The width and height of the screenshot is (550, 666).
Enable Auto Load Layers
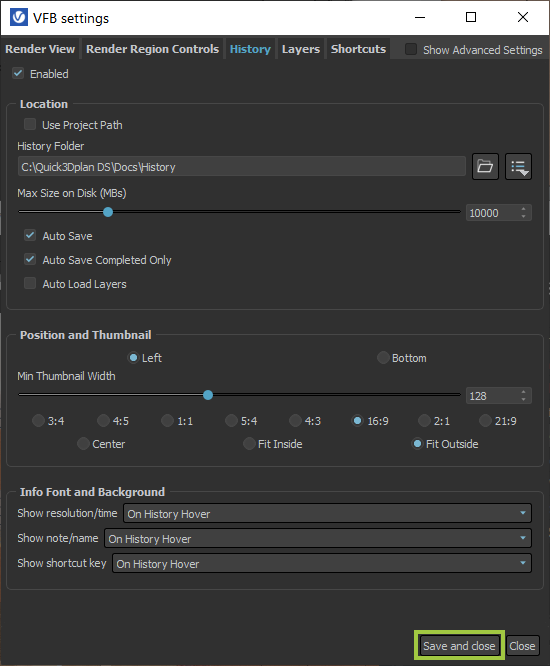coord(30,283)
